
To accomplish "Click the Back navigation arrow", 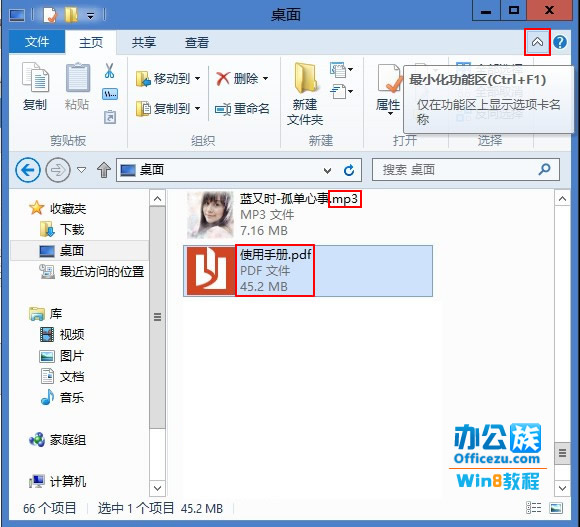I will tap(28, 170).
